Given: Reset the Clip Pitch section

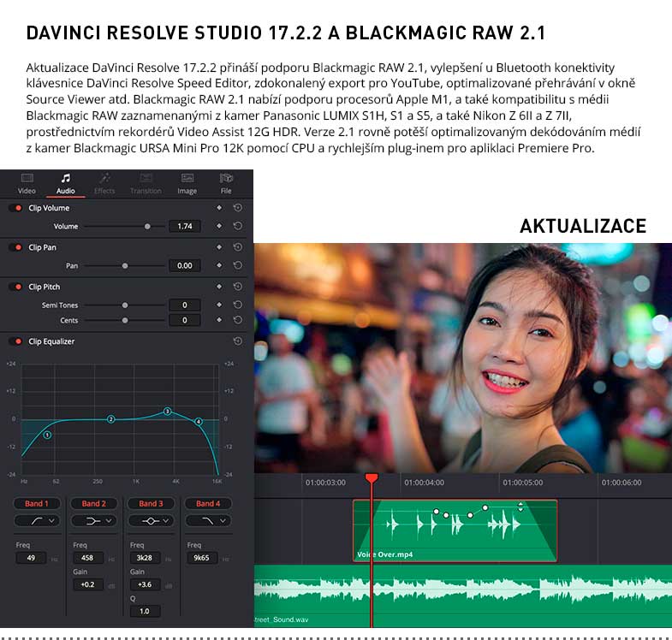Looking at the screenshot, I should (x=237, y=287).
